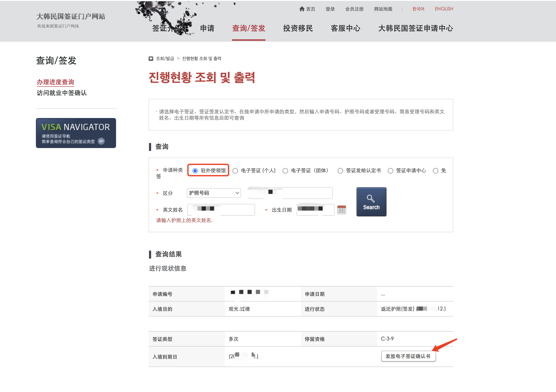Open the 客服中心 menu

[345, 28]
